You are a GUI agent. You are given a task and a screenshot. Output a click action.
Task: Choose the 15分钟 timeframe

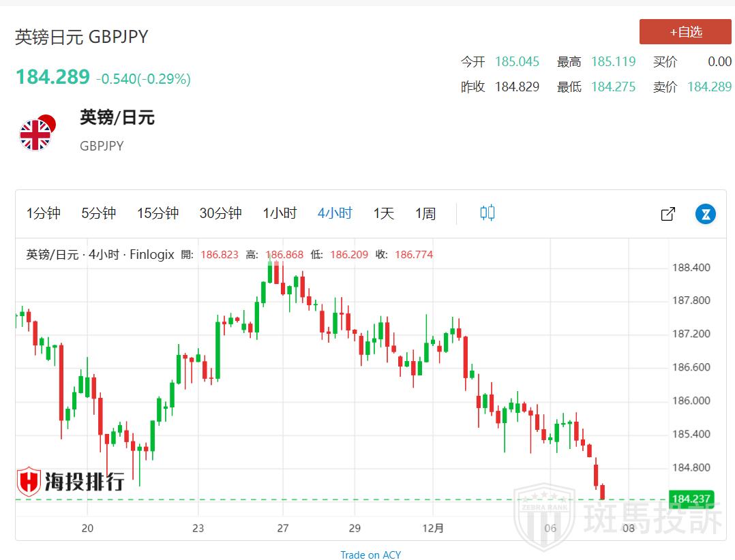pos(157,213)
